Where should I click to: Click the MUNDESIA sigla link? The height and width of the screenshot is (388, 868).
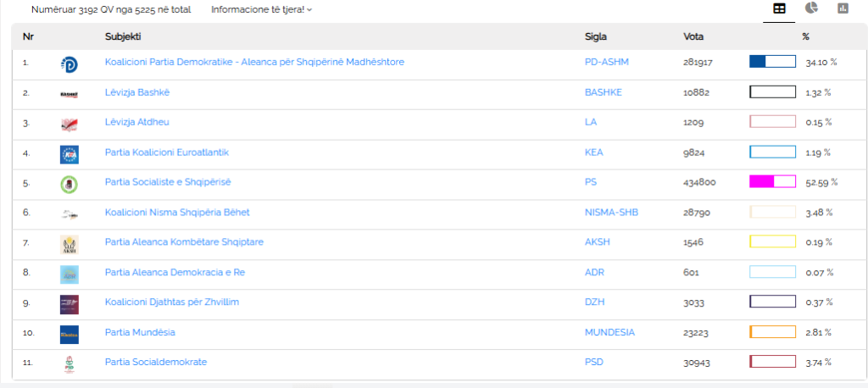[609, 332]
